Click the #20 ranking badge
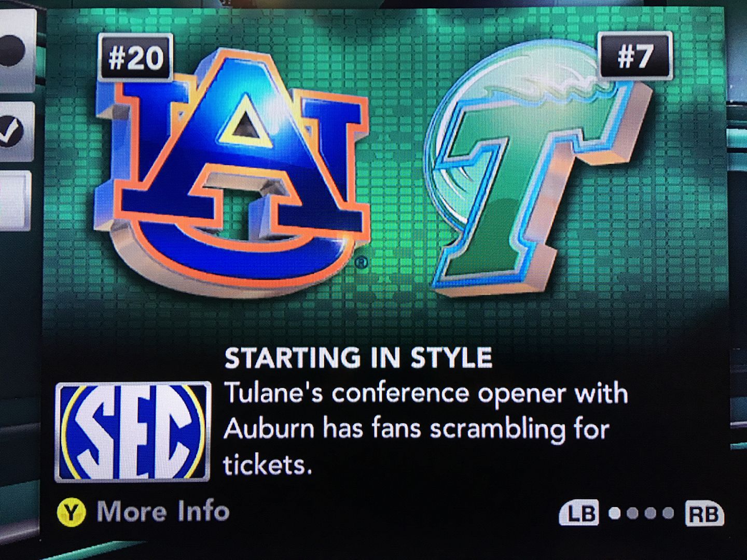This screenshot has height=560, width=747. pyautogui.click(x=135, y=58)
